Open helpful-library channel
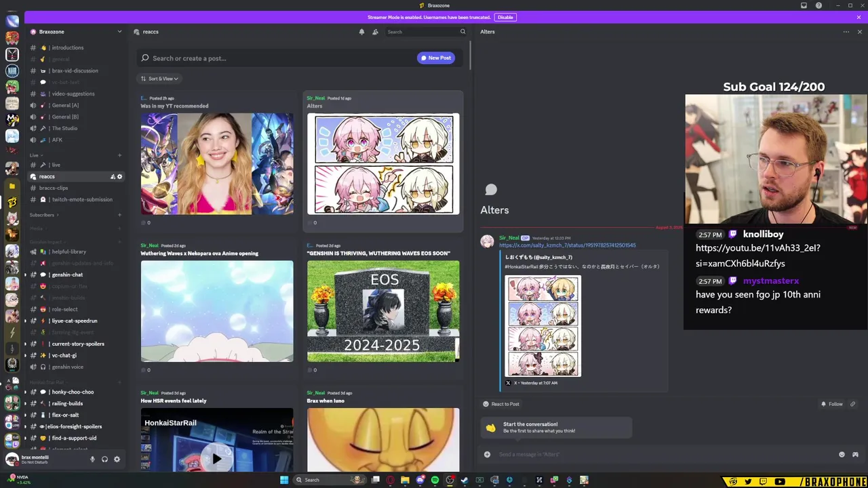 coord(76,251)
